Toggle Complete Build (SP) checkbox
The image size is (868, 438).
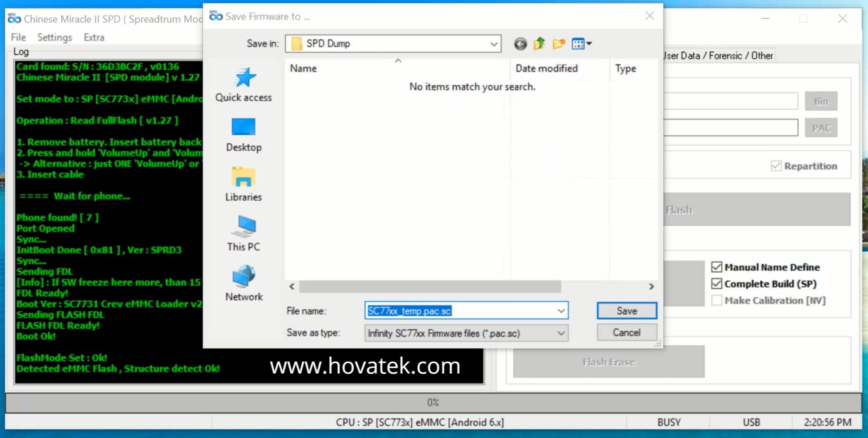[717, 284]
